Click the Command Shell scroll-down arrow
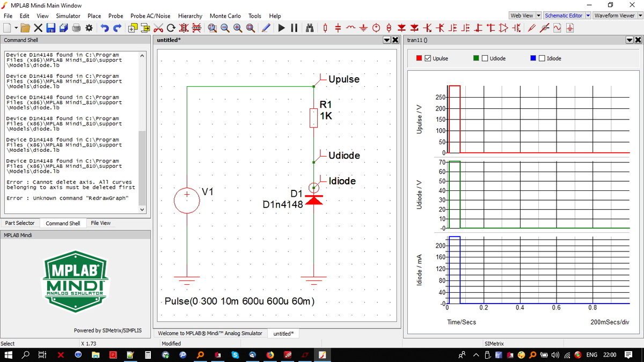Screen dimensions: 644x362 click(142, 210)
